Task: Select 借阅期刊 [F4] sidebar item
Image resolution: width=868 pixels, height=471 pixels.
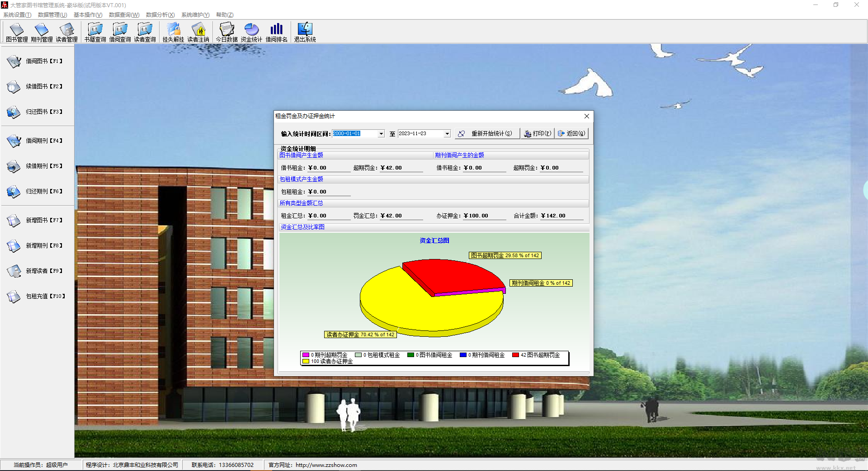Action: point(35,141)
